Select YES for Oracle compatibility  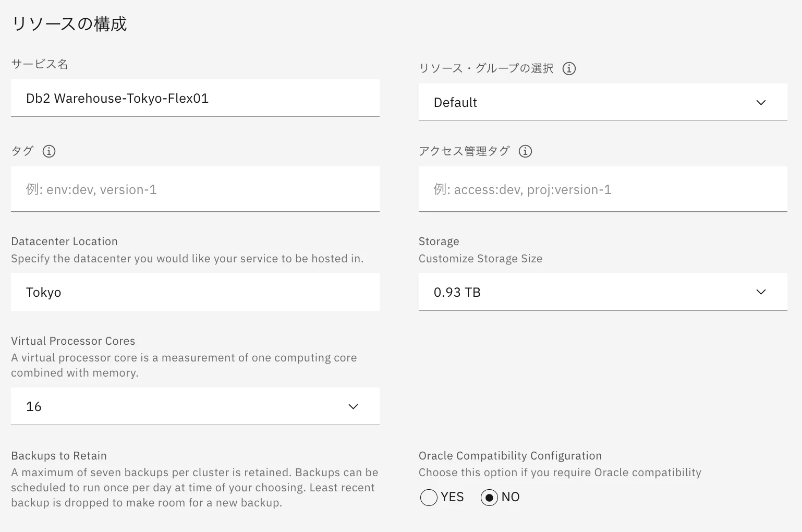429,498
